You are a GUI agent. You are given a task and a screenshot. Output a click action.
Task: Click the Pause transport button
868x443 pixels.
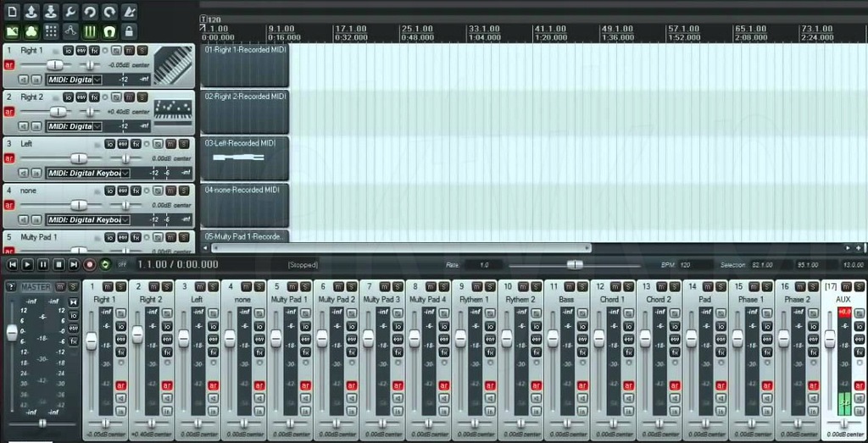(x=43, y=265)
